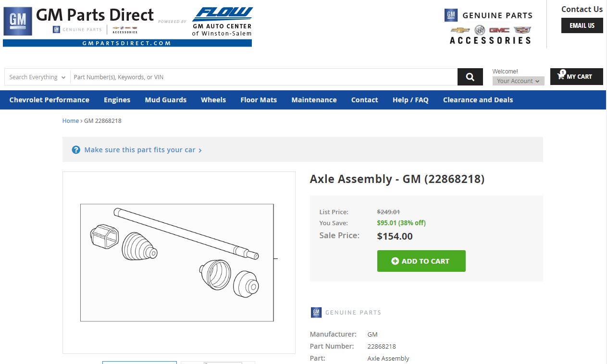Viewport: 607px width, 364px height.
Task: Select the Floor Mats menu item
Action: pyautogui.click(x=259, y=100)
